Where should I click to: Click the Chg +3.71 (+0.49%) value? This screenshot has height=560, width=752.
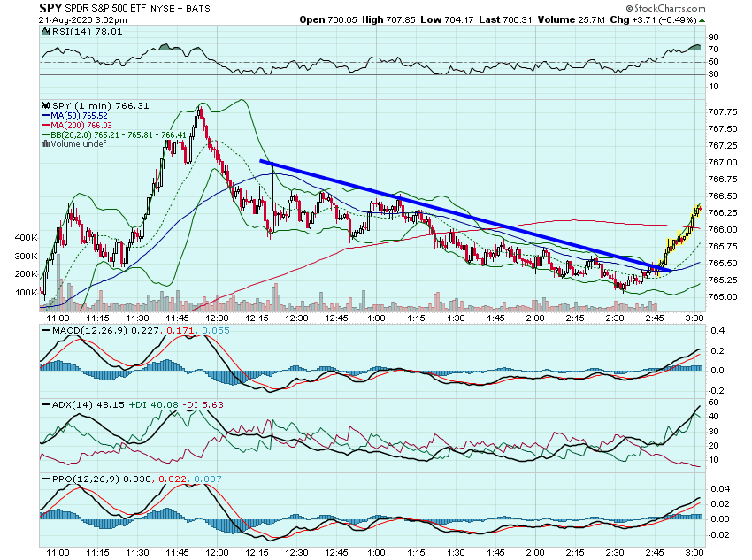pyautogui.click(x=653, y=20)
